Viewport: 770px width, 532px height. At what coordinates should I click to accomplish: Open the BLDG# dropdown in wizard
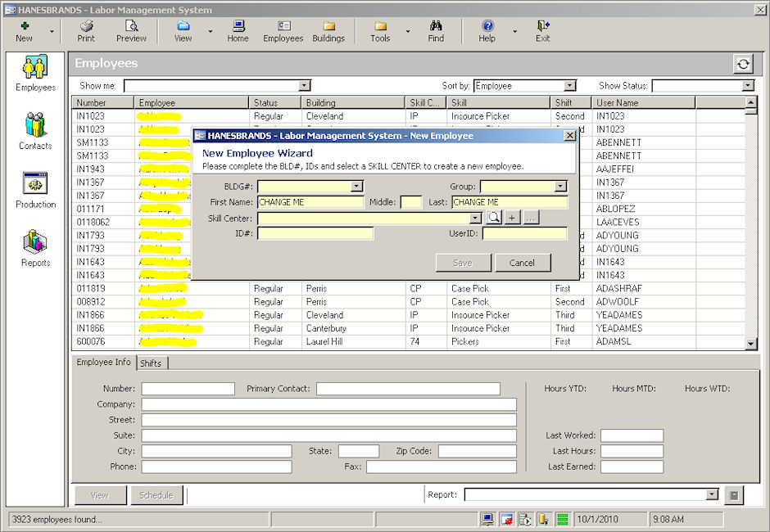pos(357,187)
